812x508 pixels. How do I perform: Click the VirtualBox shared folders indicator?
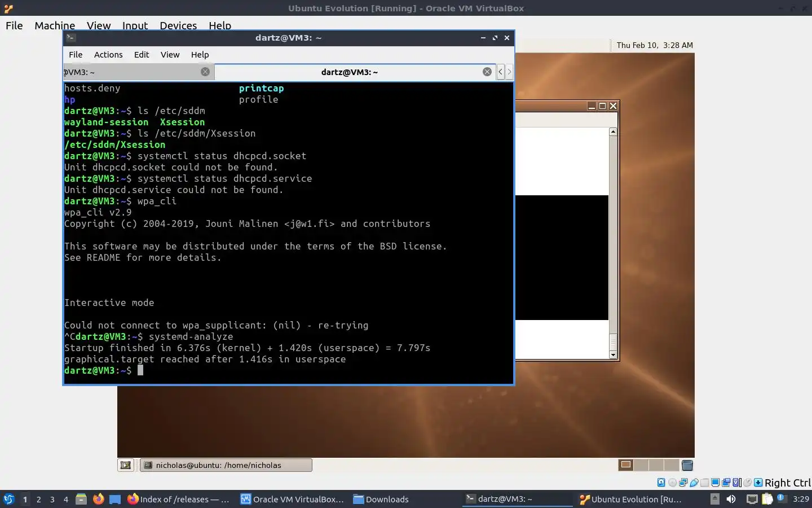click(x=704, y=483)
